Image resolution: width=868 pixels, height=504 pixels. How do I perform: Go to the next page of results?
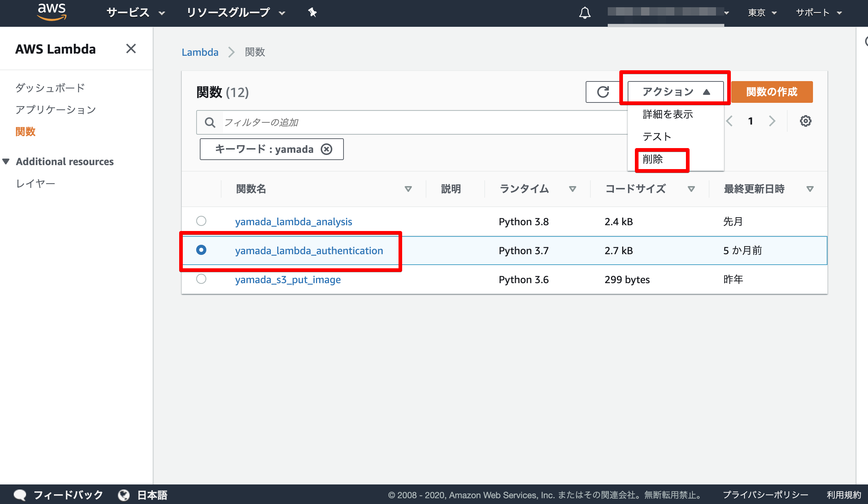click(772, 121)
